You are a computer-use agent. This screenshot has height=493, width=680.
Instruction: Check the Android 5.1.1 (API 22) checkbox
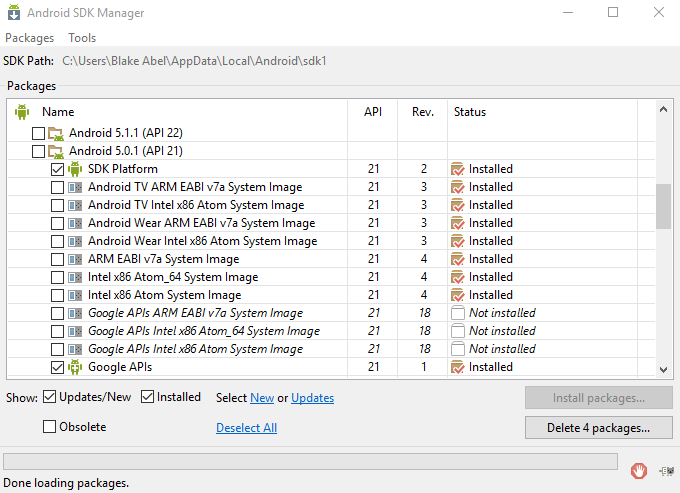click(39, 133)
